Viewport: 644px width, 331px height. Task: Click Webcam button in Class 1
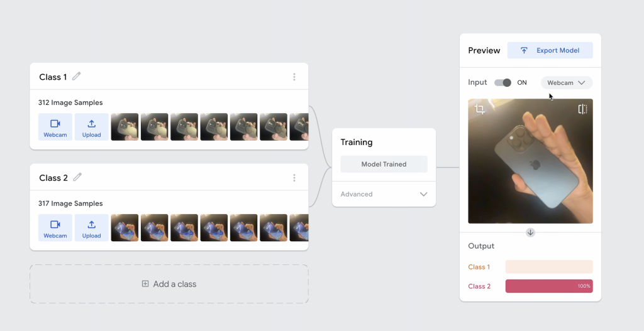(x=55, y=127)
